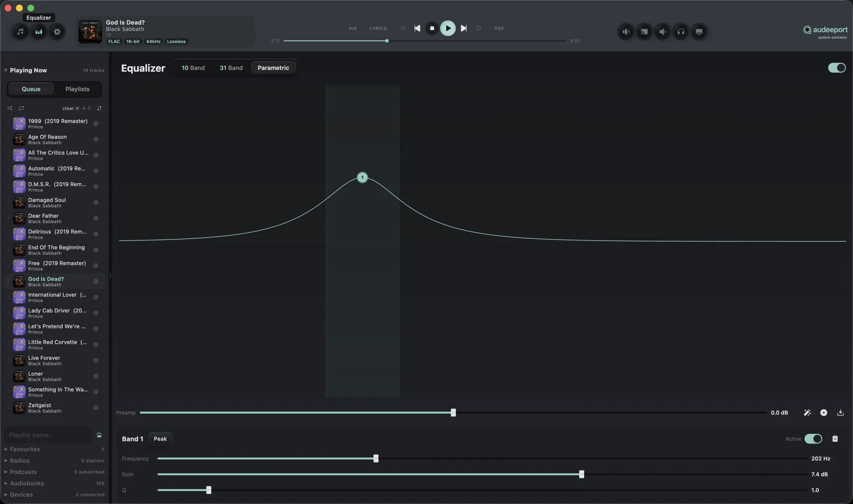Collapse the Playing Now section
Image resolution: width=853 pixels, height=504 pixels.
click(x=28, y=71)
